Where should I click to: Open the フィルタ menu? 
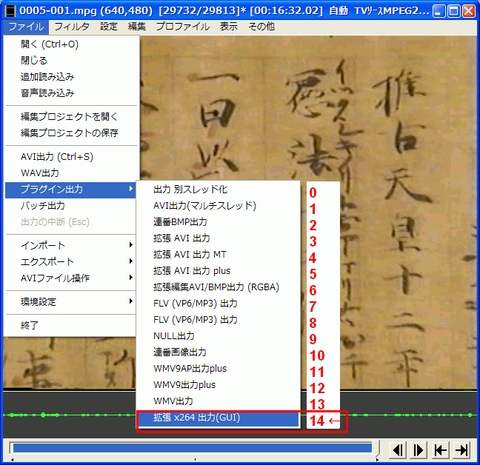click(x=72, y=27)
